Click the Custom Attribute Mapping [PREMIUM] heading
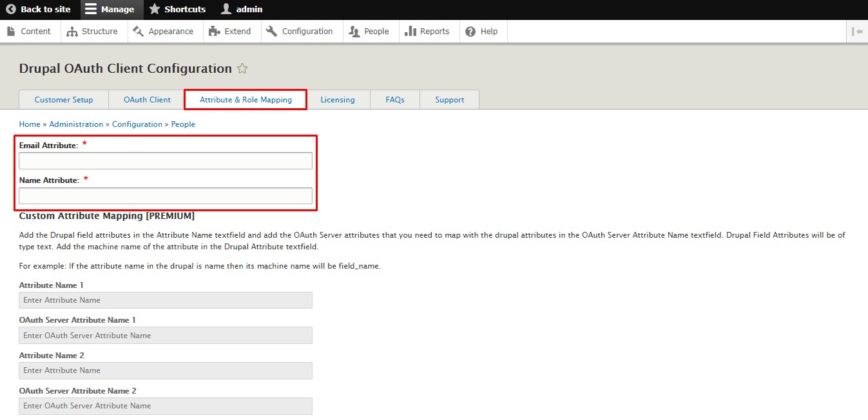 [x=107, y=216]
